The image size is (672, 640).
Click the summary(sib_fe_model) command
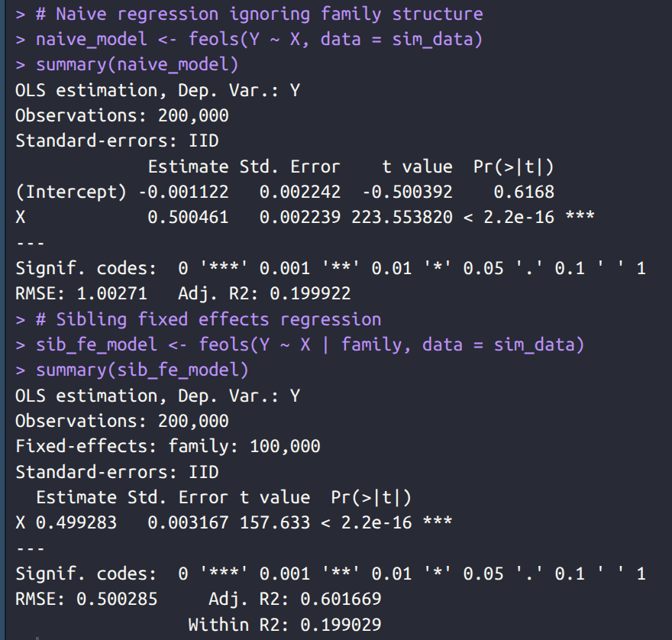(x=142, y=370)
